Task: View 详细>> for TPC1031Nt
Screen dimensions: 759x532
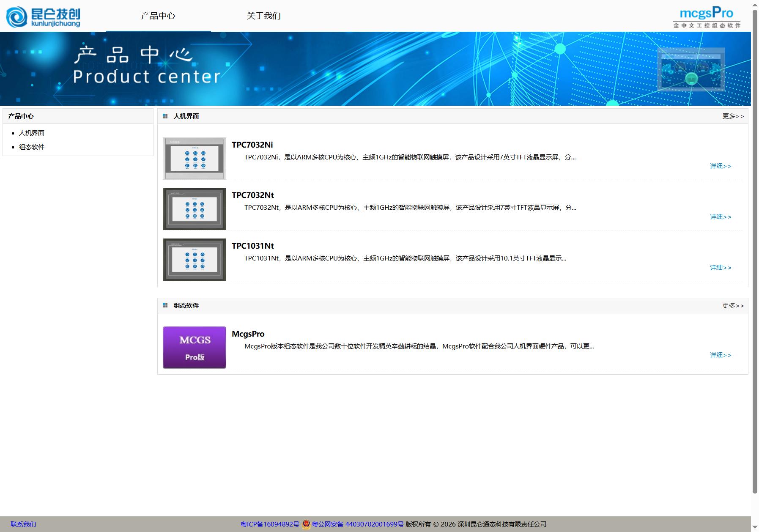Action: [721, 268]
